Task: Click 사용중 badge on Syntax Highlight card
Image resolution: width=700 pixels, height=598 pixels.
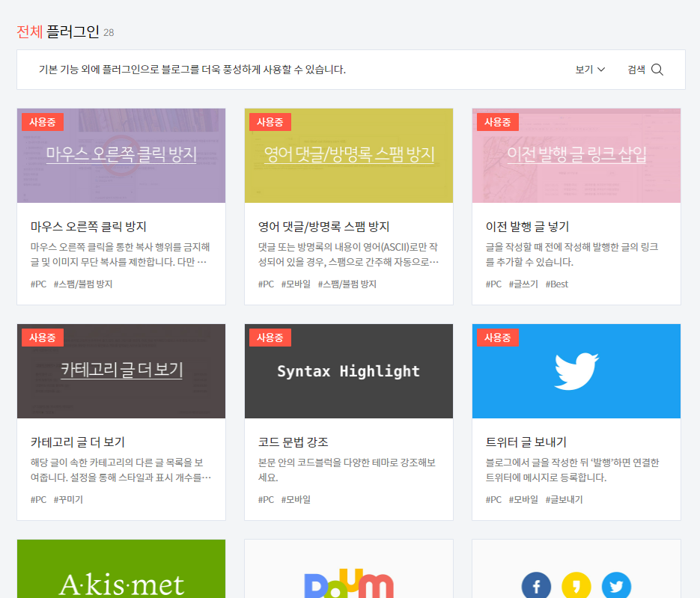Action: pyautogui.click(x=270, y=338)
